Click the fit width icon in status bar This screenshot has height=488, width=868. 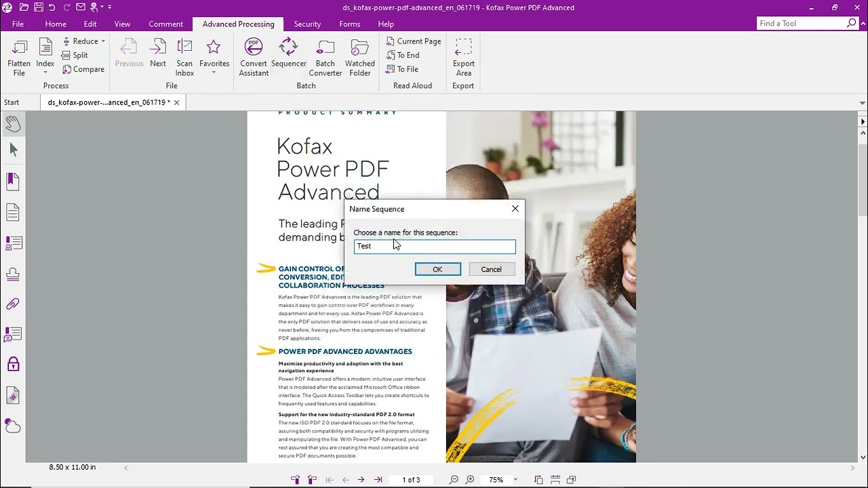coord(555,480)
